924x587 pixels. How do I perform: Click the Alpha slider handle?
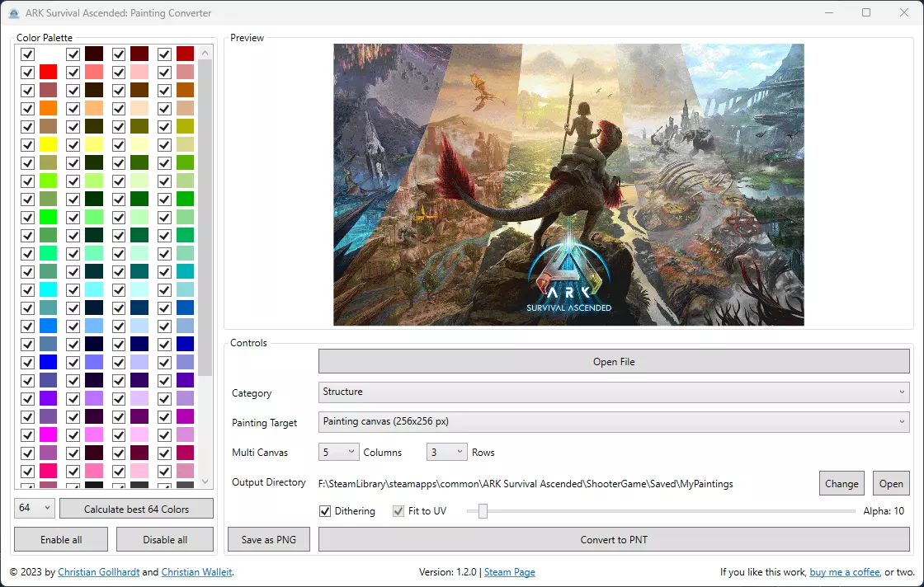483,511
